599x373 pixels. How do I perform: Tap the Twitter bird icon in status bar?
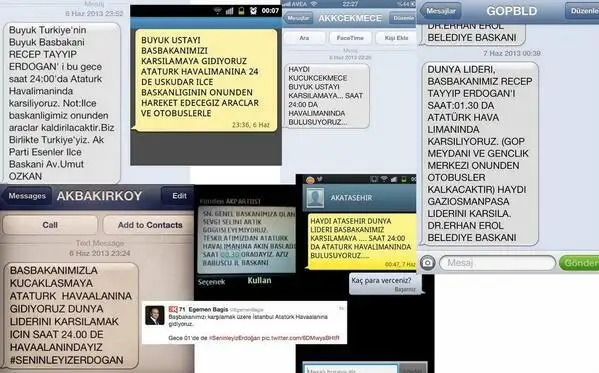pyautogui.click(x=320, y=179)
